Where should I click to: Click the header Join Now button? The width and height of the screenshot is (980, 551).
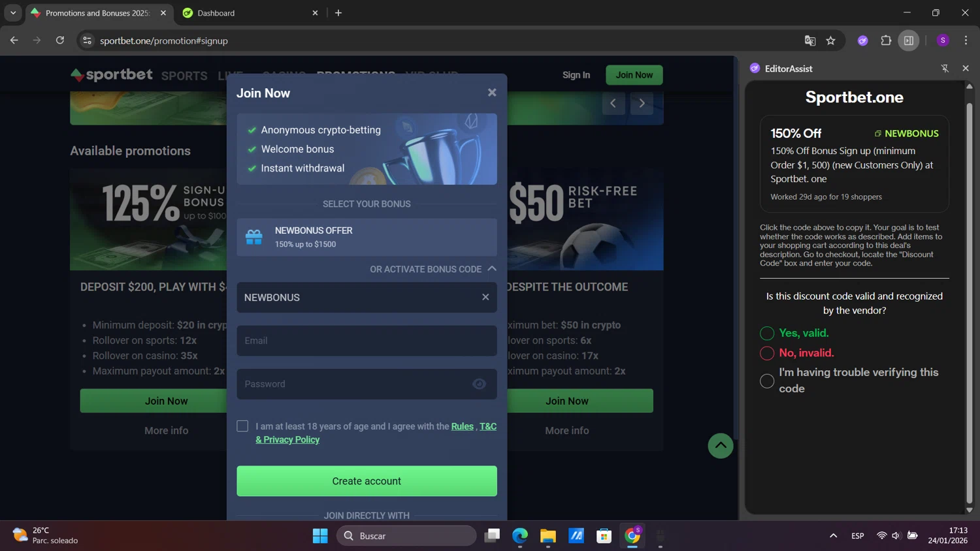pyautogui.click(x=634, y=75)
